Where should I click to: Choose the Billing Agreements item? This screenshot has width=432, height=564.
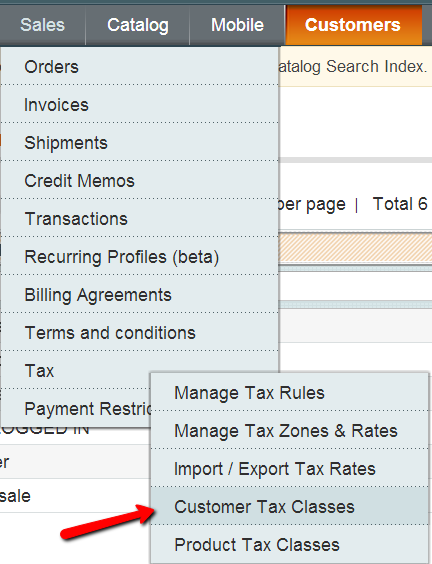(140, 295)
